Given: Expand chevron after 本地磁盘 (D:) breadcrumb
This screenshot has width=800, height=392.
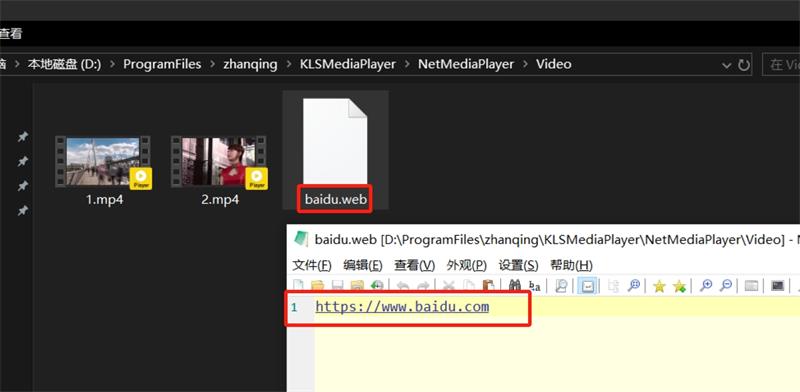Looking at the screenshot, I should pyautogui.click(x=112, y=65).
